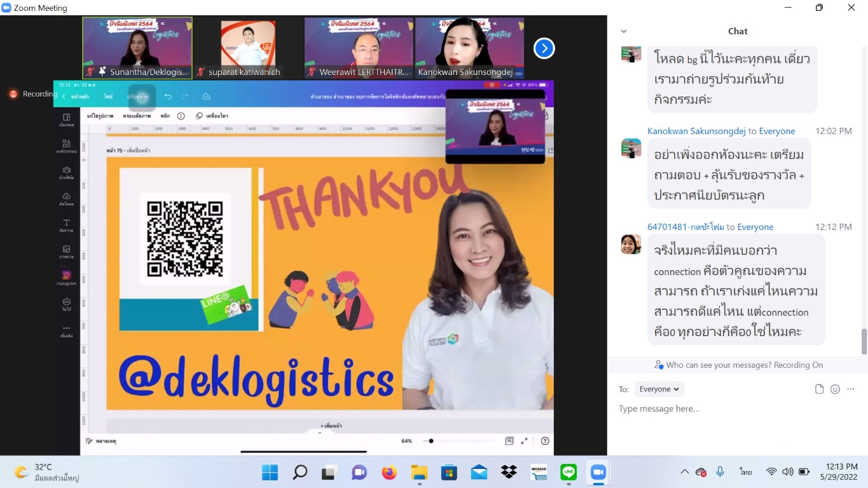This screenshot has width=868, height=488.
Task: Click the Canva help question icon
Action: click(x=545, y=441)
